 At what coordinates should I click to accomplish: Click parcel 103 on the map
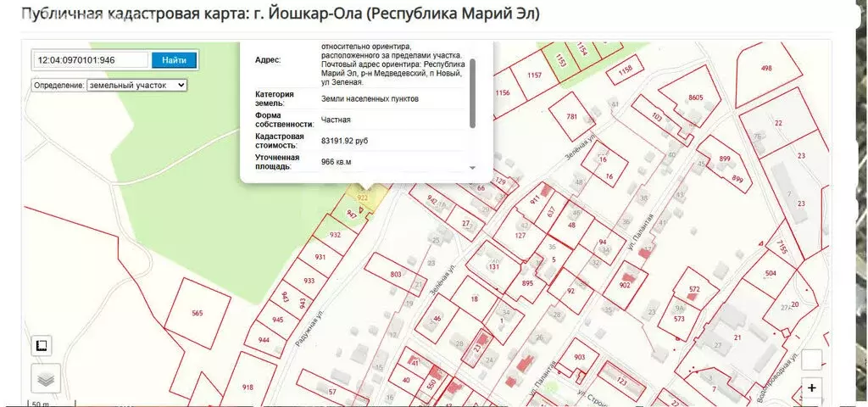click(657, 117)
